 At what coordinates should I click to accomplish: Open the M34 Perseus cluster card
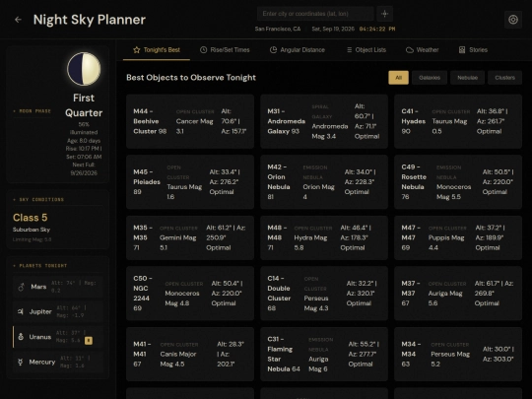point(458,354)
